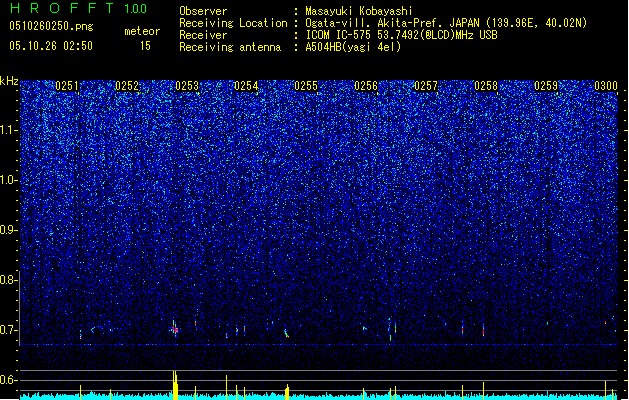Image resolution: width=629 pixels, height=400 pixels.
Task: Click the 0255 time marker
Action: [x=306, y=86]
